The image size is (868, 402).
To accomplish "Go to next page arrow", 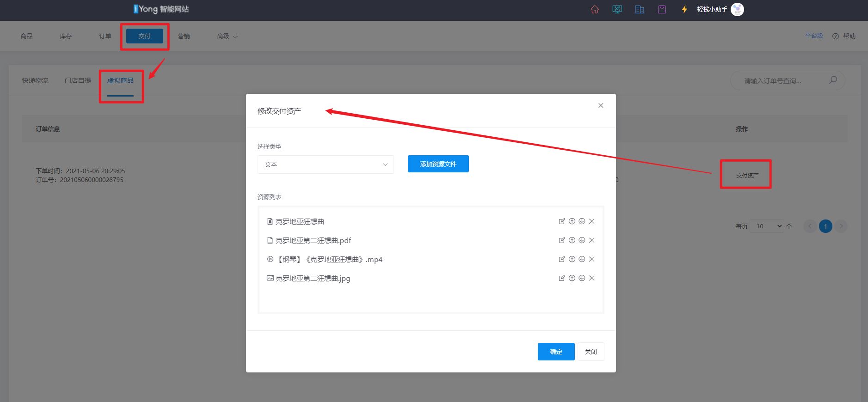I will (x=841, y=226).
